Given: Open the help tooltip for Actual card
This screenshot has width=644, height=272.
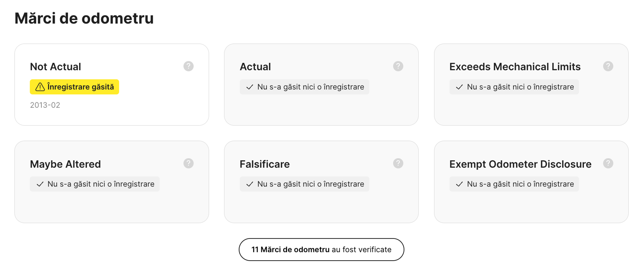Looking at the screenshot, I should coord(398,66).
